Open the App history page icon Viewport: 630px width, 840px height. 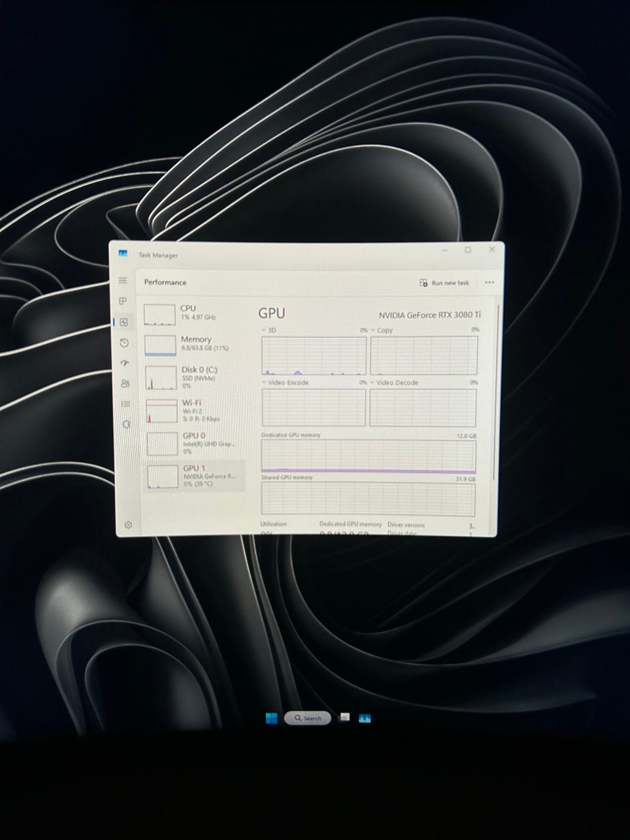coord(124,343)
